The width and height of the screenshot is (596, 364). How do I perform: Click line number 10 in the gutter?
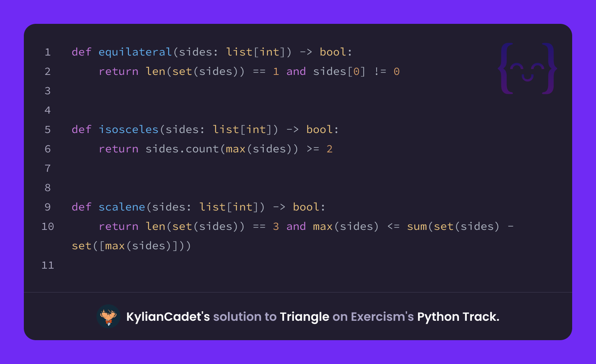tap(48, 227)
